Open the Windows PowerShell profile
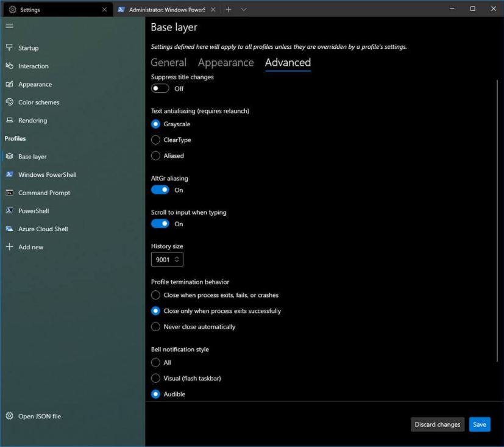Image resolution: width=504 pixels, height=447 pixels. (x=73, y=174)
